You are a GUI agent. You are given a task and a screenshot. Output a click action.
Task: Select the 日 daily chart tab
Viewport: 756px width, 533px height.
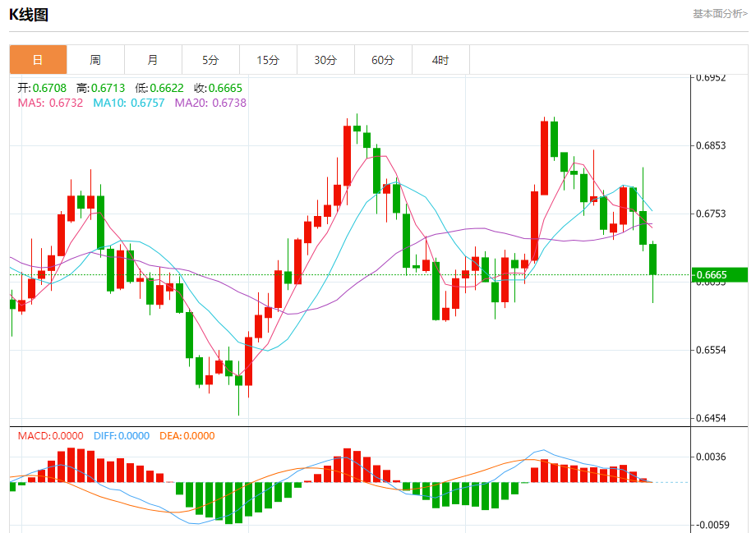[x=38, y=60]
